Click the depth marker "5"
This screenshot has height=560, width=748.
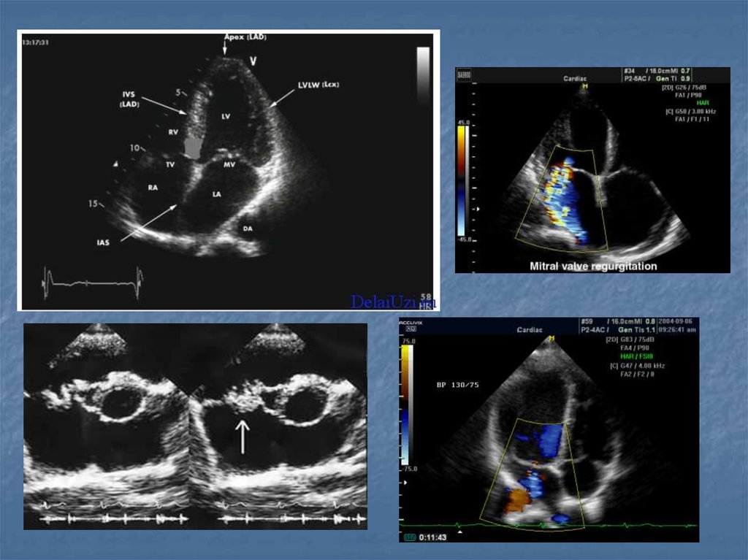[x=178, y=92]
